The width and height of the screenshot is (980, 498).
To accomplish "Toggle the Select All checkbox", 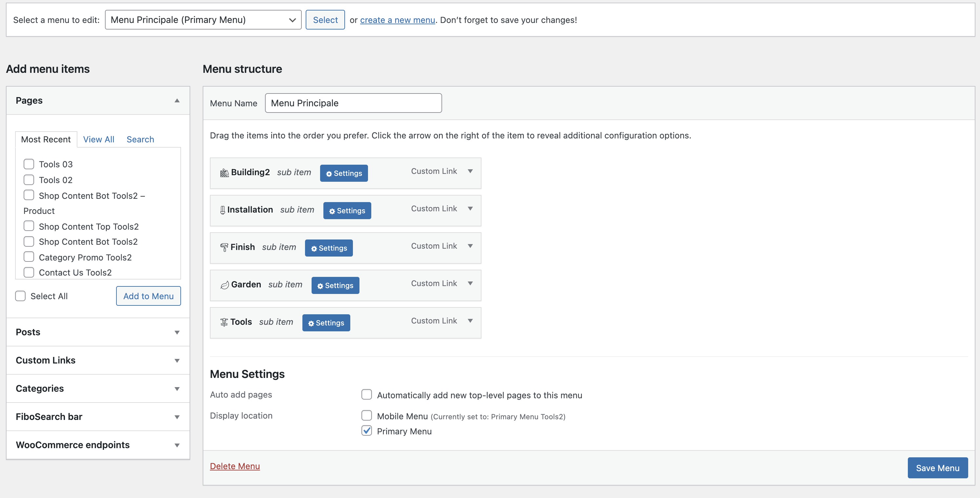I will coord(21,296).
